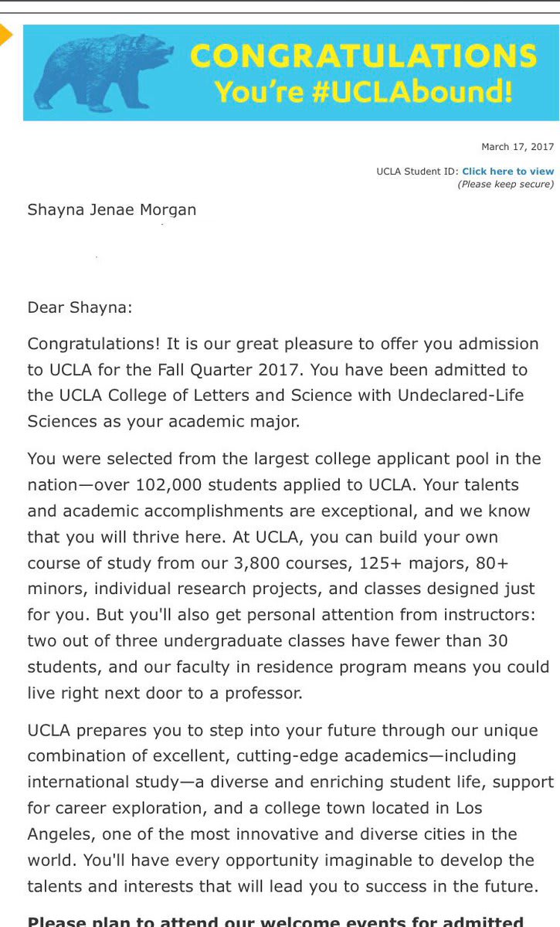Click the orange arrow marker beside the banner
This screenshot has width=560, height=927.
coord(6,35)
